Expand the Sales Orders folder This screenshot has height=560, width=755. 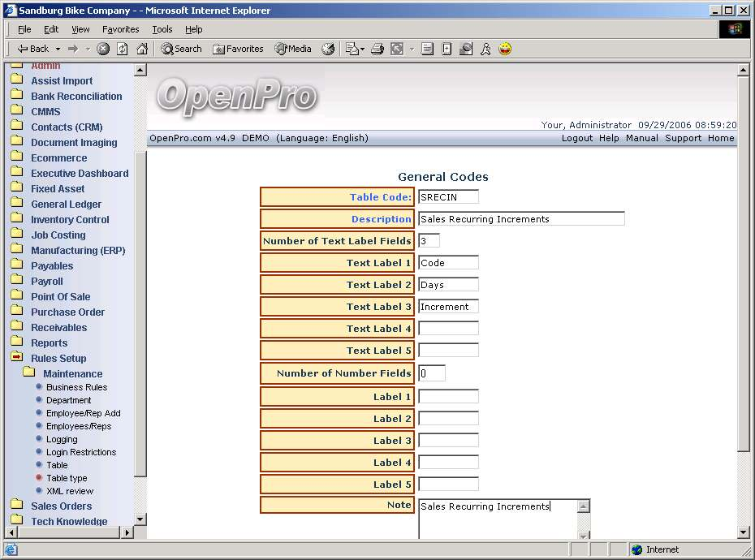16,506
